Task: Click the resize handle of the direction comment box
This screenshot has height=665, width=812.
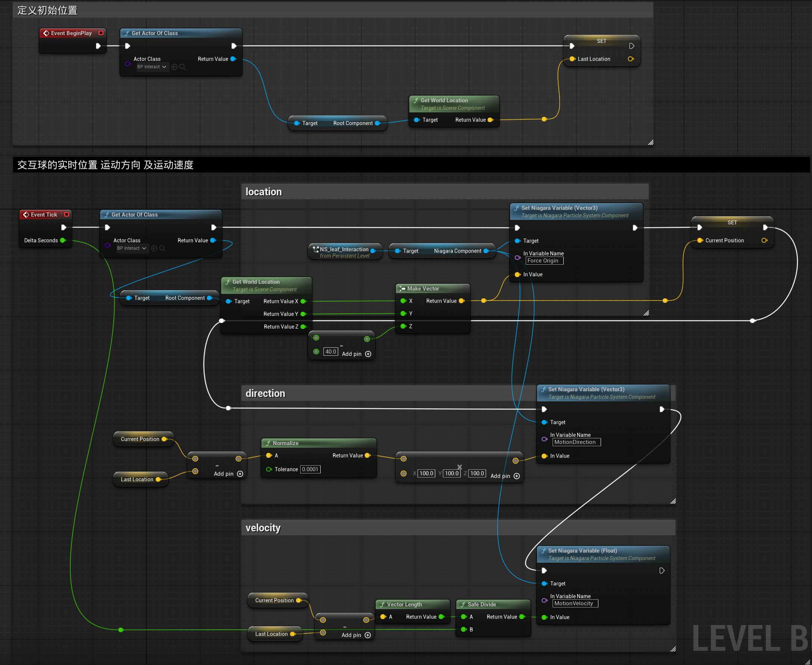Action: (673, 501)
